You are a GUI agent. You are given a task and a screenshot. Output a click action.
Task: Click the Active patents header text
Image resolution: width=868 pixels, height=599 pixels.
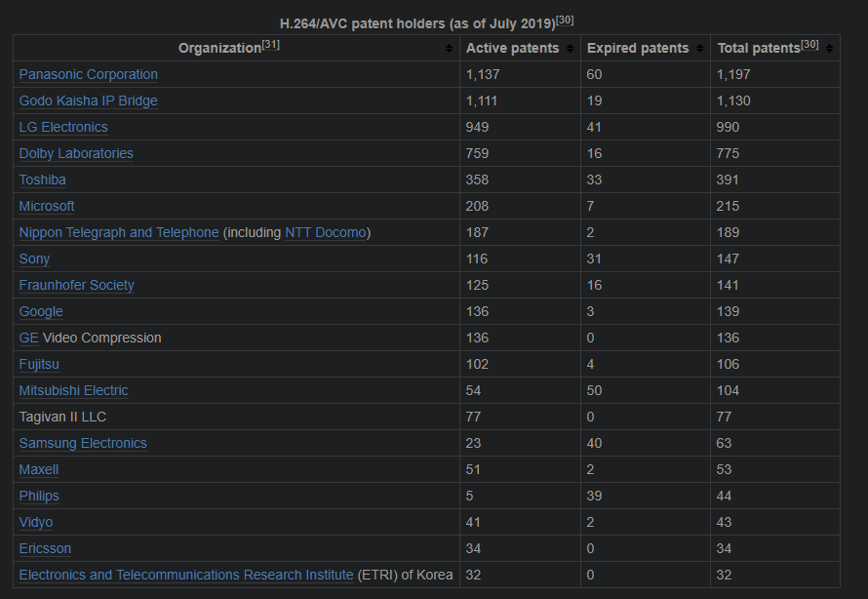513,49
